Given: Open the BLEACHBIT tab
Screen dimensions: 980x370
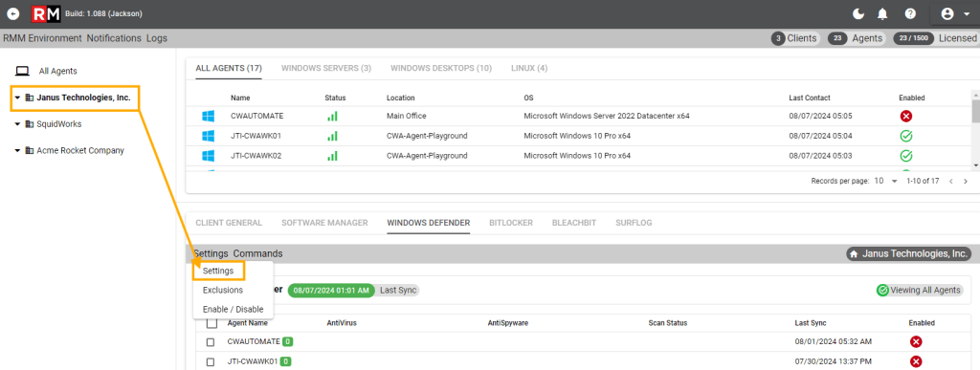Looking at the screenshot, I should coord(574,223).
